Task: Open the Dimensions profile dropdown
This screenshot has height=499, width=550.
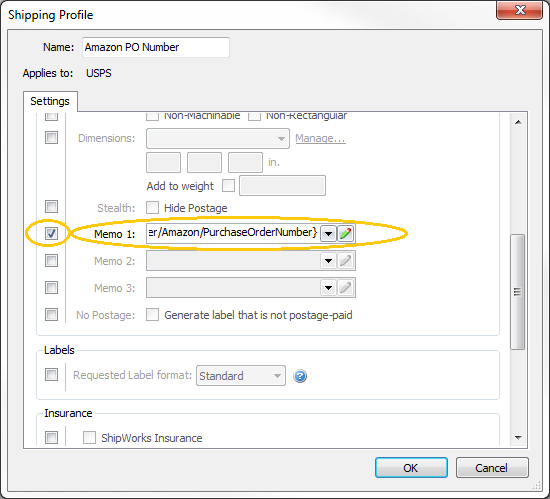Action: click(218, 139)
